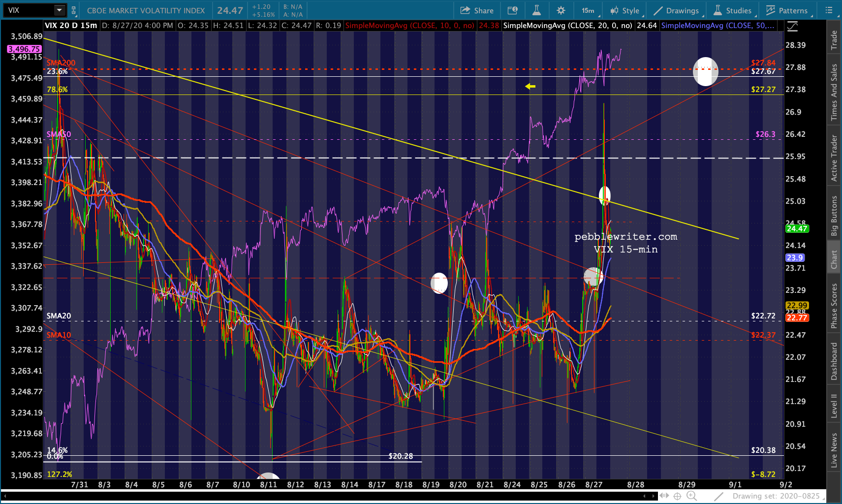Click the Share chart icon
The image size is (842, 504).
tap(477, 10)
